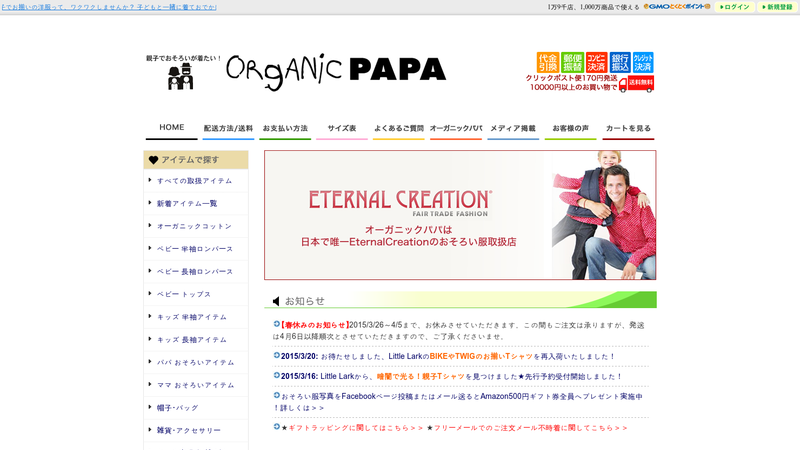This screenshot has height=450, width=800.
Task: Select キッズ 長袖アイテム category
Action: point(191,340)
